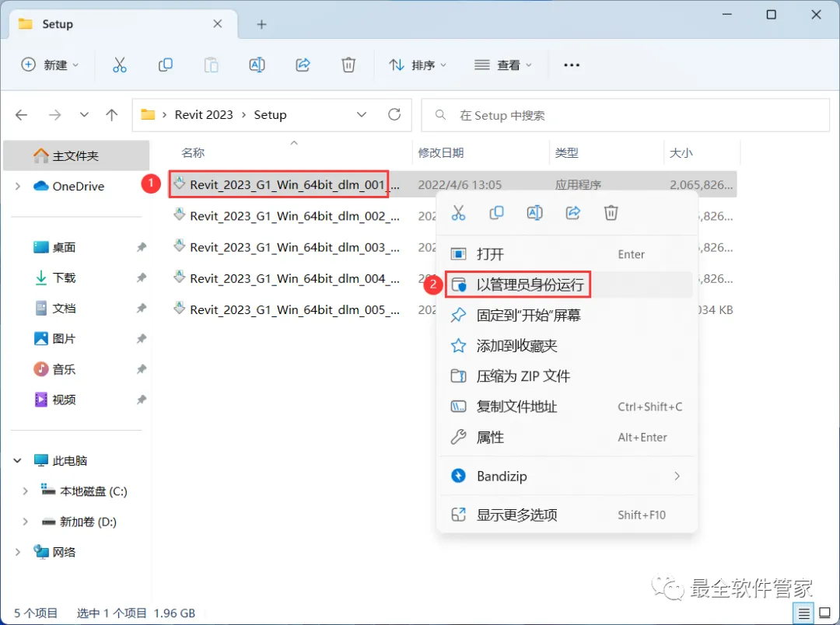Screen dimensions: 840x625
Task: Go back with the back arrow
Action: (x=22, y=114)
